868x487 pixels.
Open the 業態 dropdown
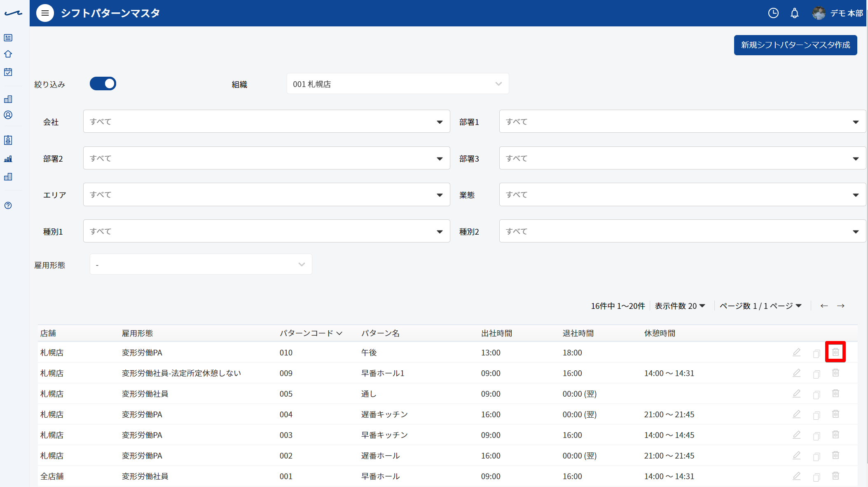[x=682, y=194]
